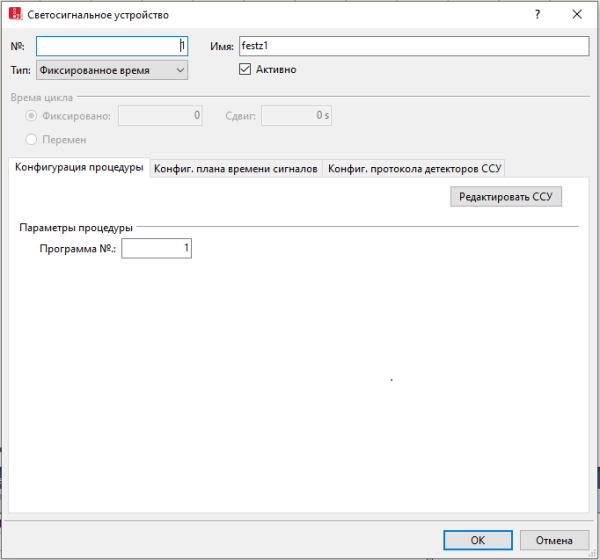The height and width of the screenshot is (560, 600).
Task: Click the Сдвиг offset field
Action: (x=297, y=116)
